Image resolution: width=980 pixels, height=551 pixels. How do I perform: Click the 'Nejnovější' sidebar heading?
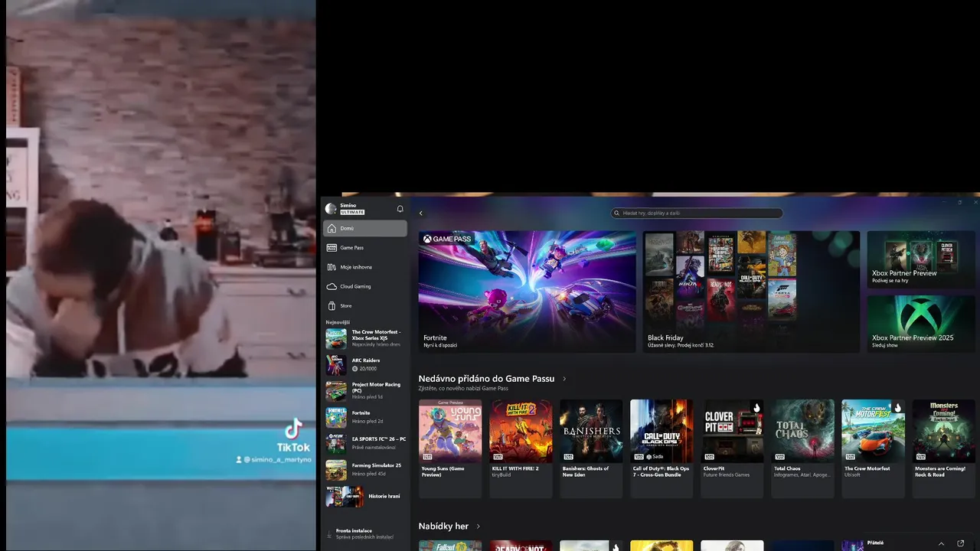338,323
